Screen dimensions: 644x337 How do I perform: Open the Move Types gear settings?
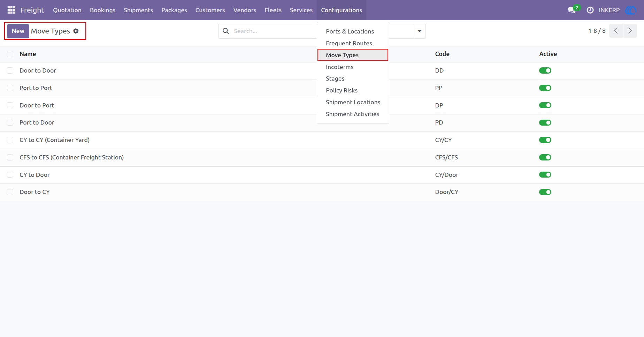click(x=76, y=31)
